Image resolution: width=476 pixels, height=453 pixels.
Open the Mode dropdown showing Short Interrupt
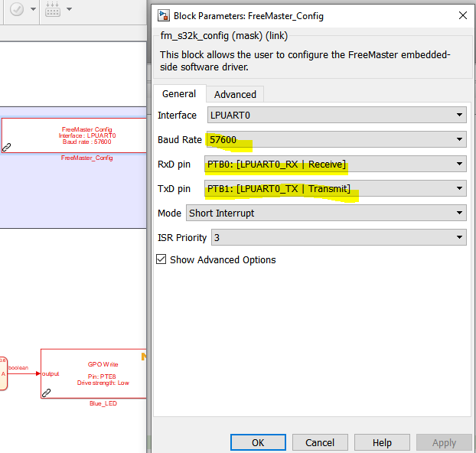coord(326,213)
